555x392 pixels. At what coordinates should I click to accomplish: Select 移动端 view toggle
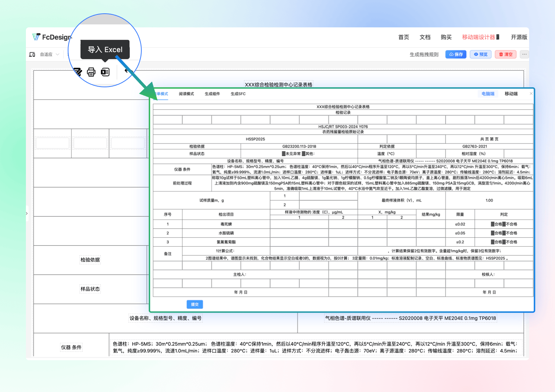click(x=511, y=94)
